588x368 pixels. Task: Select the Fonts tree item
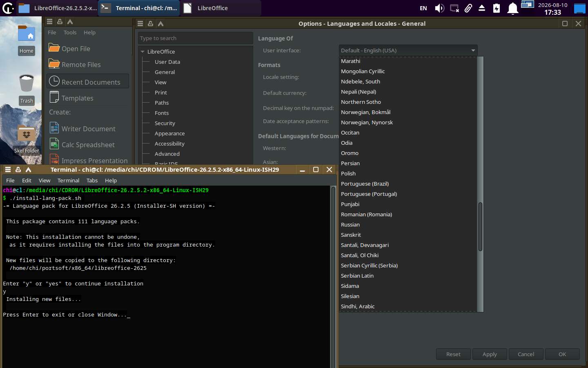click(162, 113)
